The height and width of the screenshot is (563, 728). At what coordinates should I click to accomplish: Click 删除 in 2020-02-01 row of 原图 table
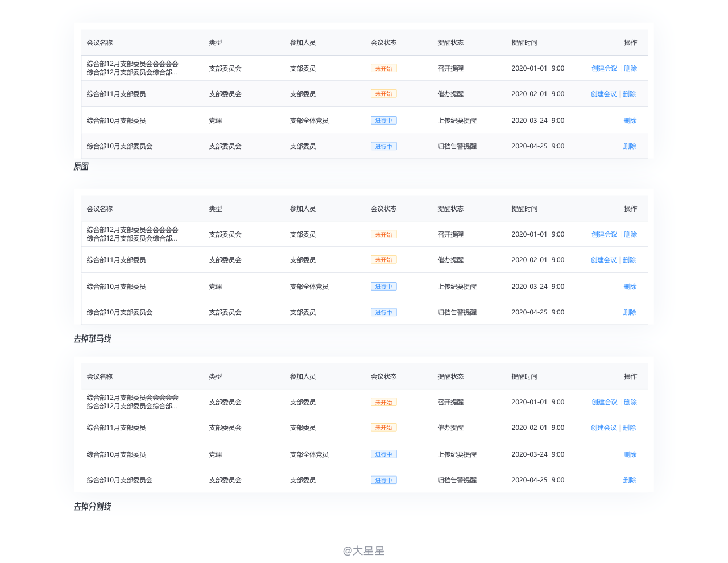[630, 94]
